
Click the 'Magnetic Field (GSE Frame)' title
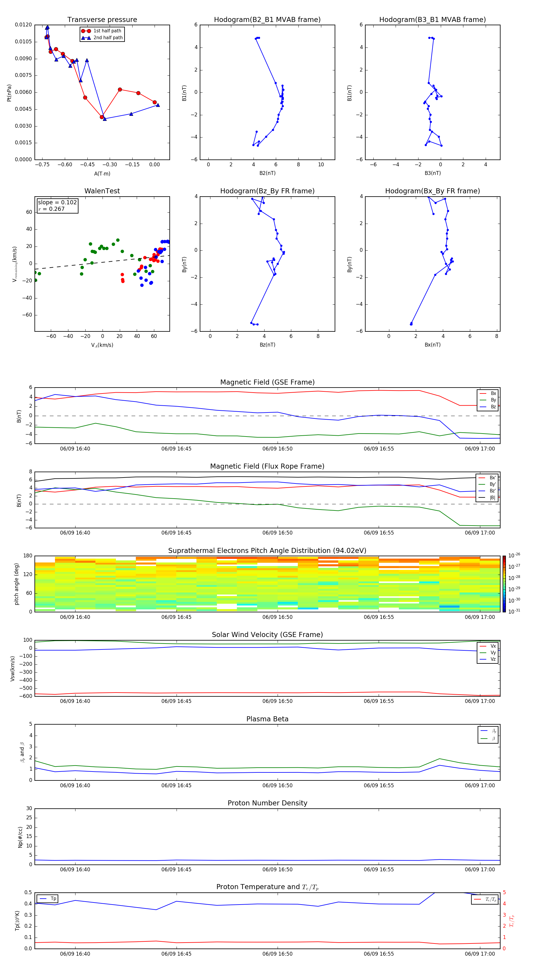[267, 382]
